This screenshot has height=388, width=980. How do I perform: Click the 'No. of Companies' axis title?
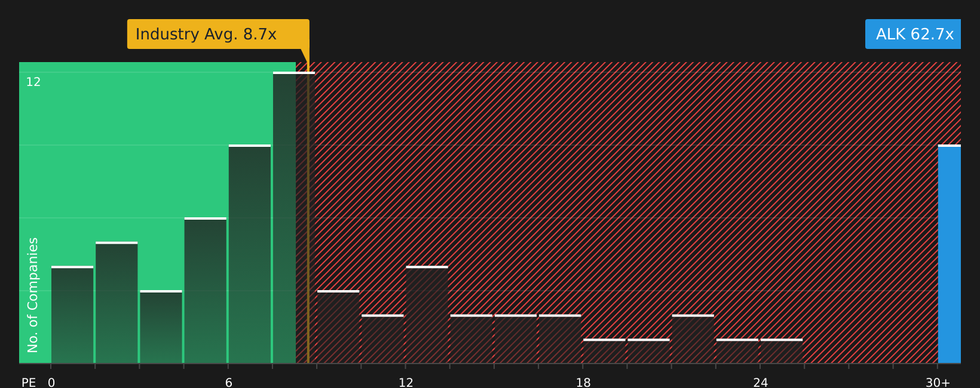[x=33, y=295]
